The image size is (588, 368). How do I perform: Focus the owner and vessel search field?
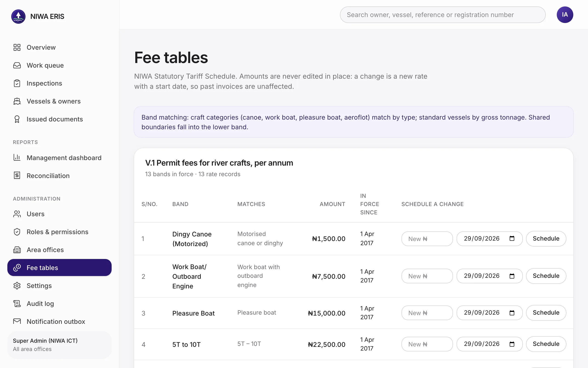point(442,15)
